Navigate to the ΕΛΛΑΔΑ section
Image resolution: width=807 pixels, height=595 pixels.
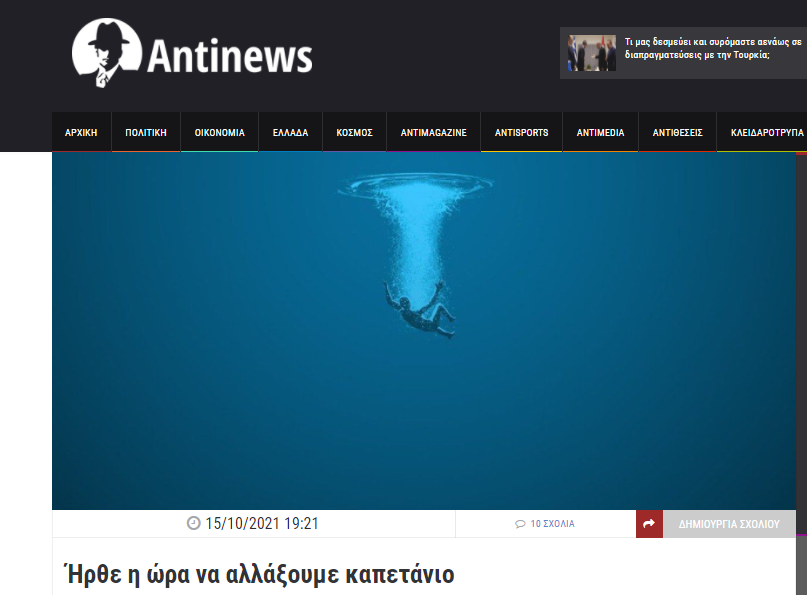(290, 132)
